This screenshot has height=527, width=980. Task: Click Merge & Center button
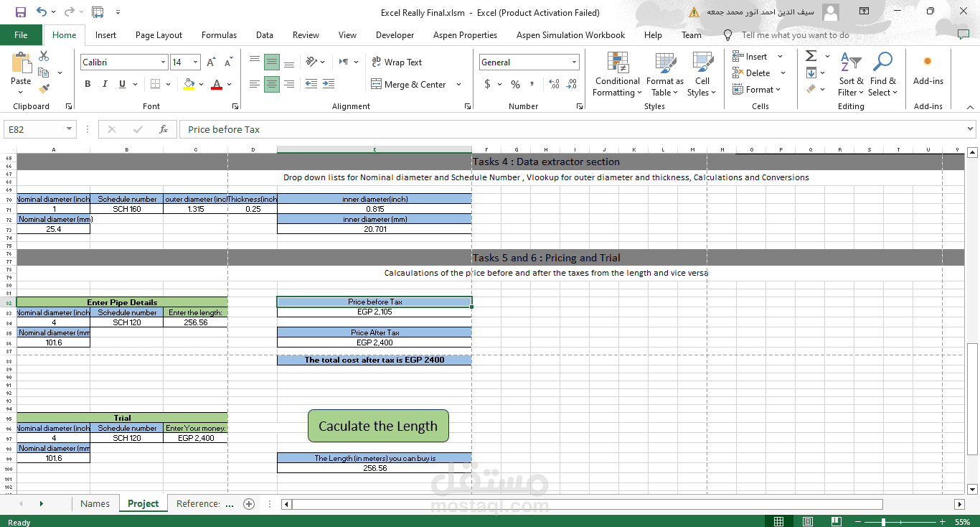click(408, 84)
